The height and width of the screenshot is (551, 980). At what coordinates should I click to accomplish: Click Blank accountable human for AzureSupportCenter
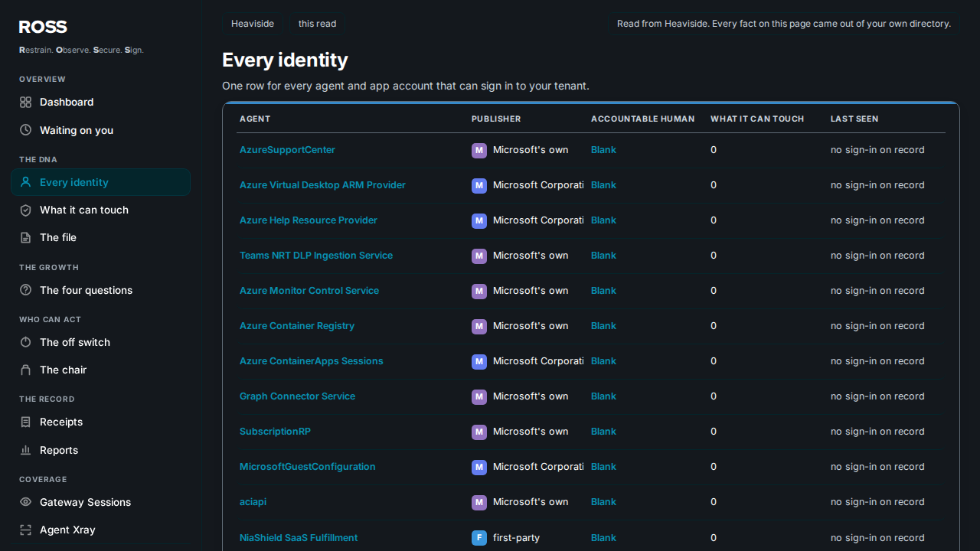603,150
